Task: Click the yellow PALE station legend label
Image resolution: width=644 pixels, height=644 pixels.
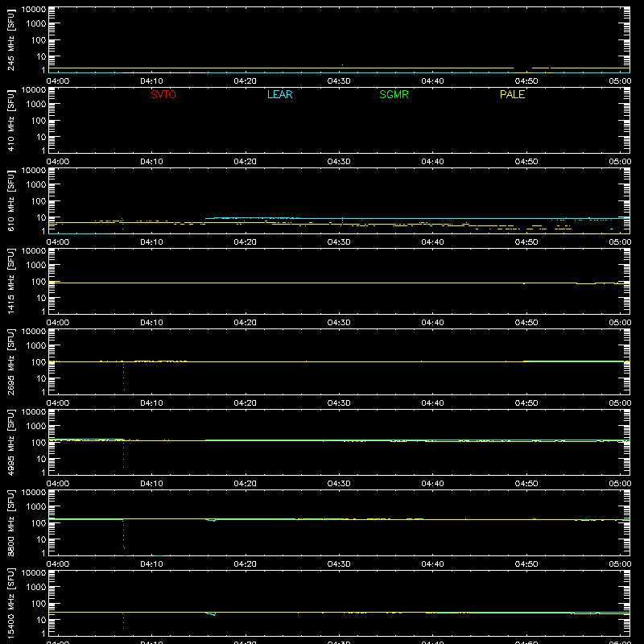Action: tap(512, 94)
